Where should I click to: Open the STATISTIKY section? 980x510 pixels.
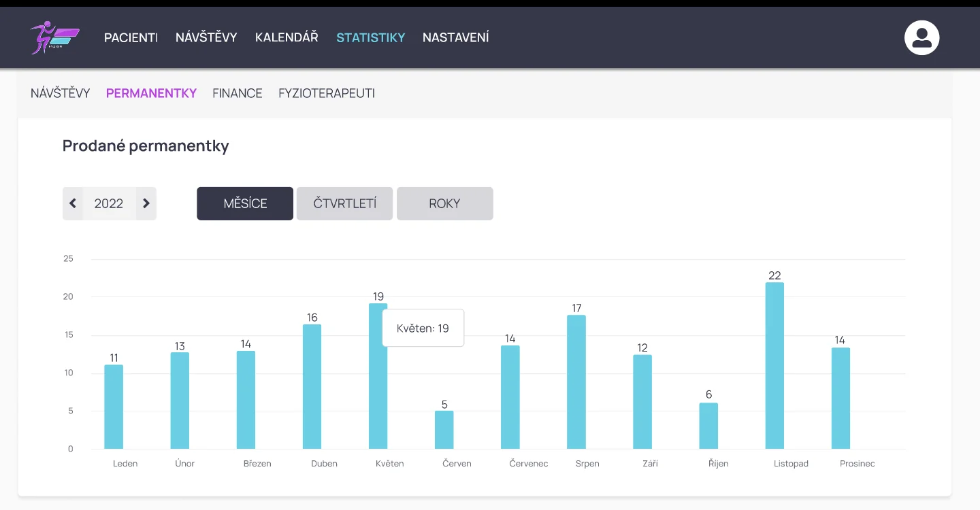pos(370,37)
